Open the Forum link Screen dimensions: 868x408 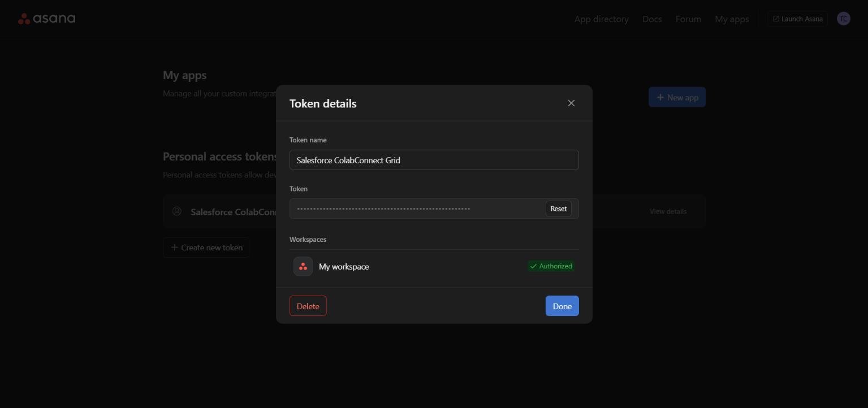click(688, 19)
